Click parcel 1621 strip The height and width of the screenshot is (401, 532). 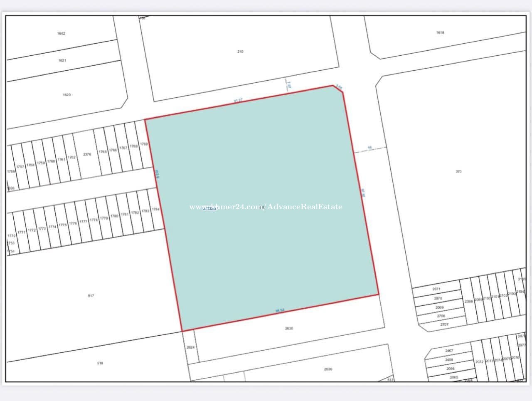click(62, 60)
